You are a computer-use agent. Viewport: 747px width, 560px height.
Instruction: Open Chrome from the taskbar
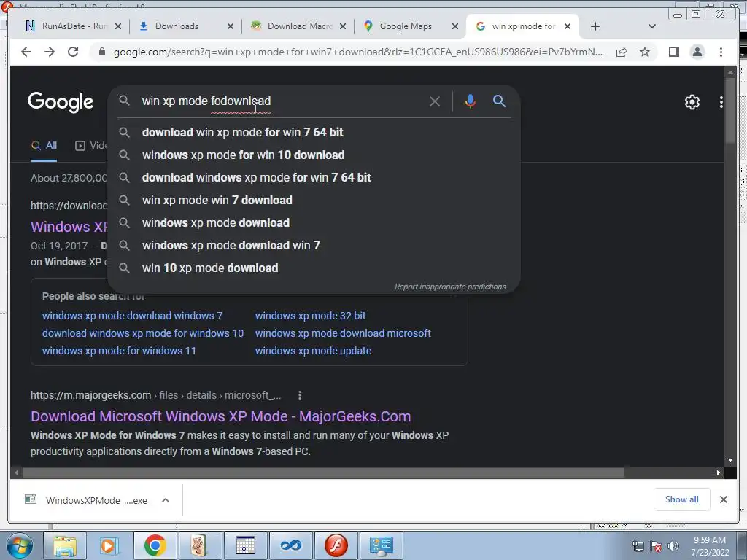click(x=155, y=545)
